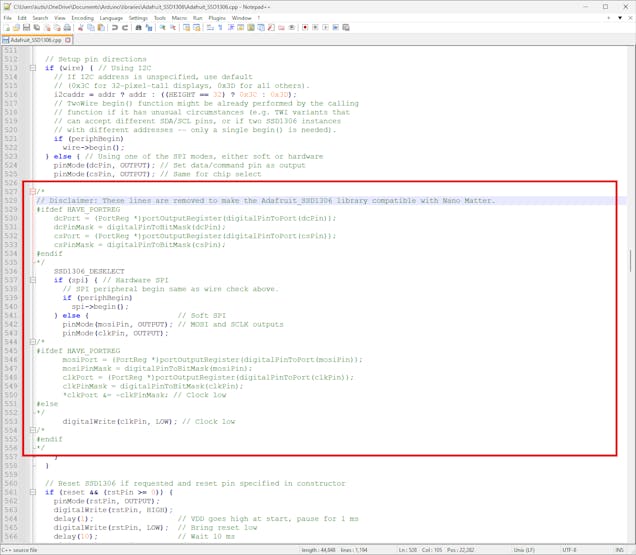The height and width of the screenshot is (555, 636).
Task: Undo the last edit via the toolbar
Action: [114, 28]
